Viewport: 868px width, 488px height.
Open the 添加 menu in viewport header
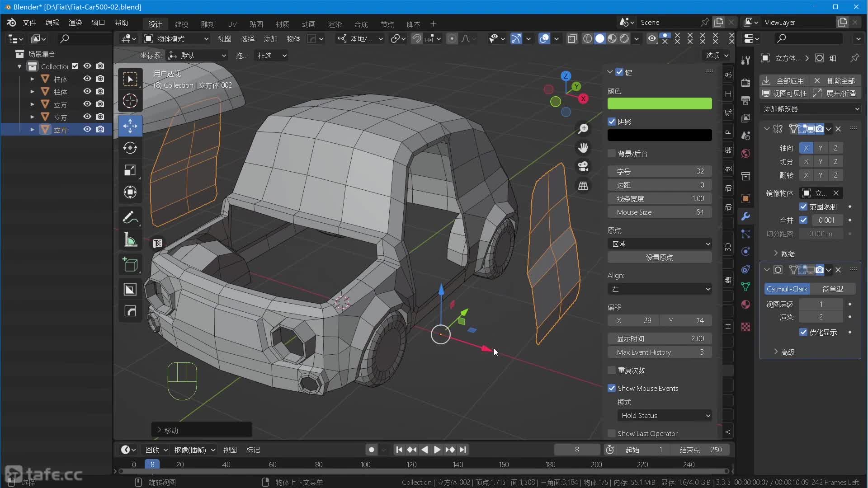point(270,39)
